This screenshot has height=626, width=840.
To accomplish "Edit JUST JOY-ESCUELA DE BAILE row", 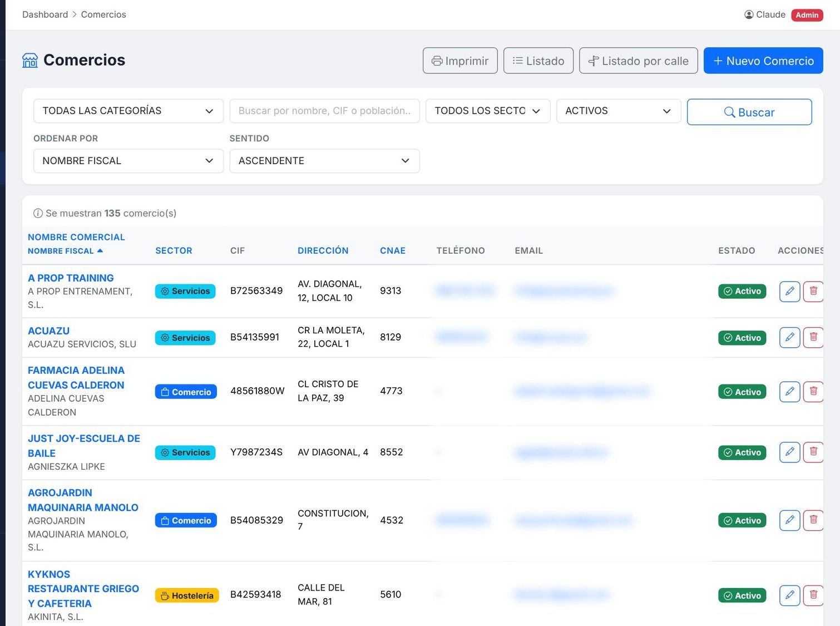I will 789,452.
